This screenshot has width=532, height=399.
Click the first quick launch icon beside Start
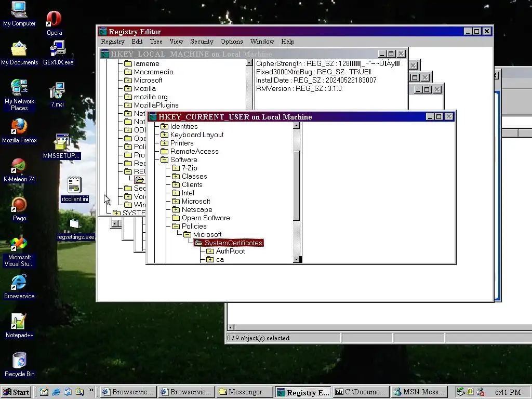pyautogui.click(x=44, y=392)
